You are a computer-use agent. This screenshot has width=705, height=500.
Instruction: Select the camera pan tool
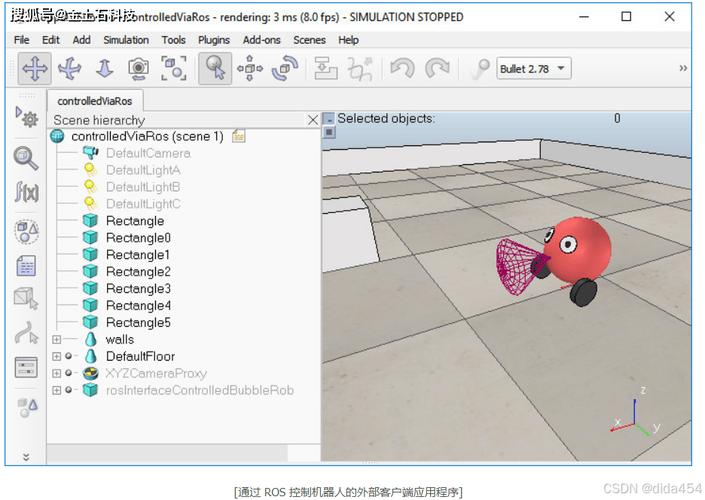35,69
